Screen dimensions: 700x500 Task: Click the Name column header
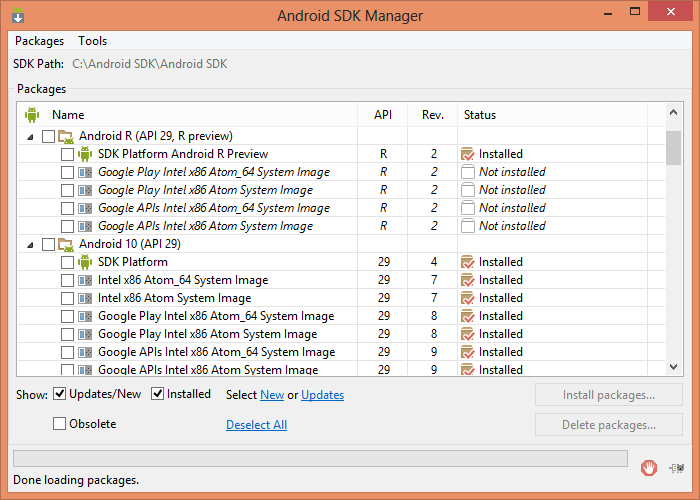(x=188, y=115)
